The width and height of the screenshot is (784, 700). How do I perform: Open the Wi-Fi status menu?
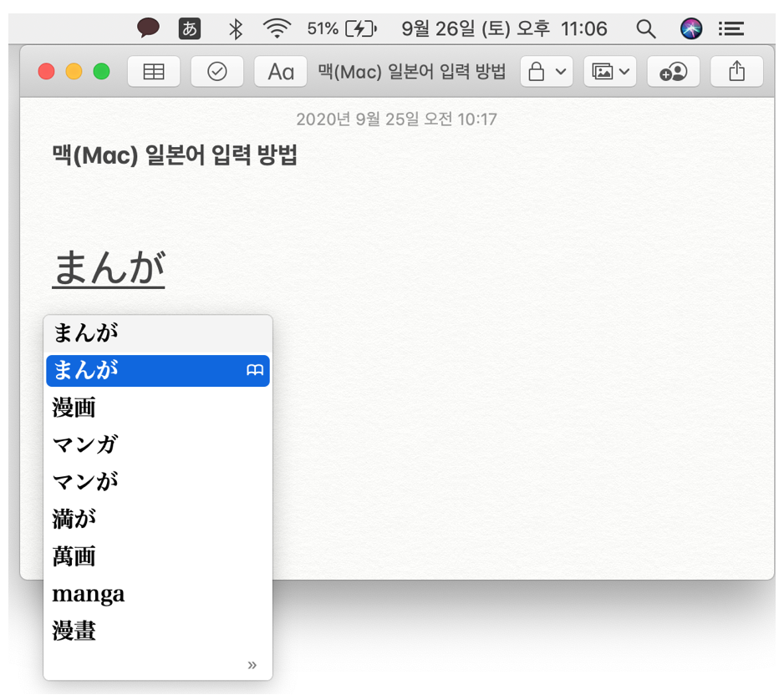(x=277, y=28)
